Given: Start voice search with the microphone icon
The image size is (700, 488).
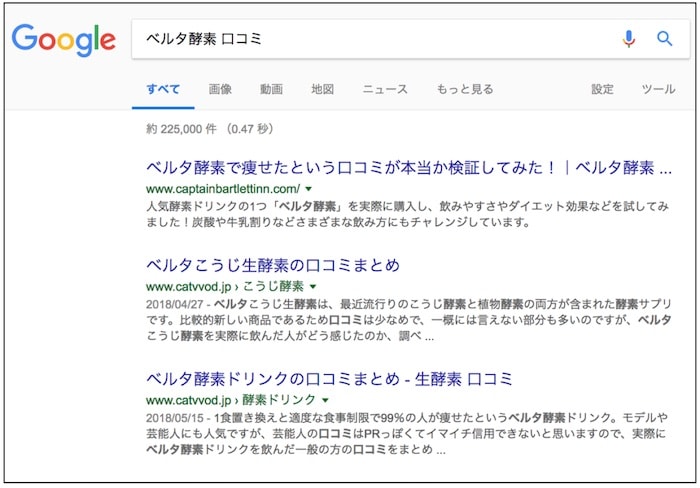Looking at the screenshot, I should click(629, 39).
